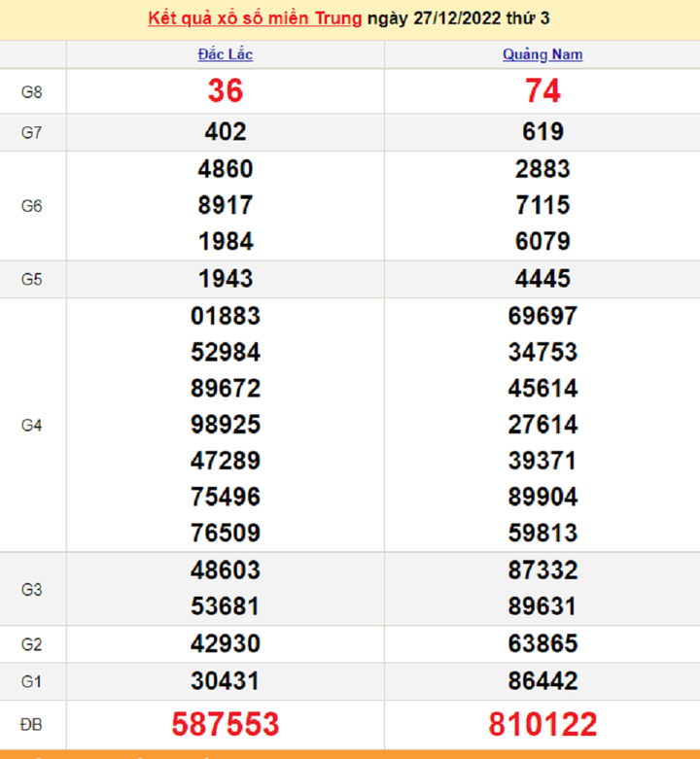The width and height of the screenshot is (700, 759).
Task: Open the Đắc Lắc province link
Action: point(225,54)
